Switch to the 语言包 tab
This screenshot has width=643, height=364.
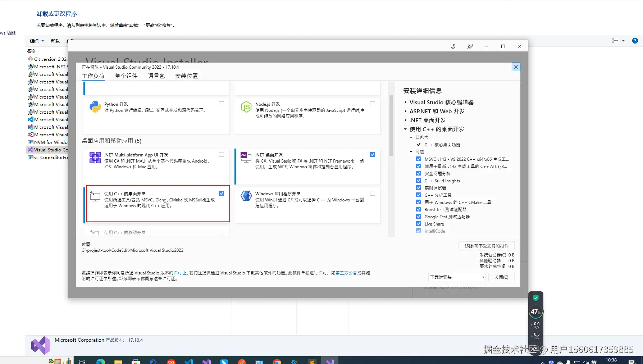coord(156,76)
